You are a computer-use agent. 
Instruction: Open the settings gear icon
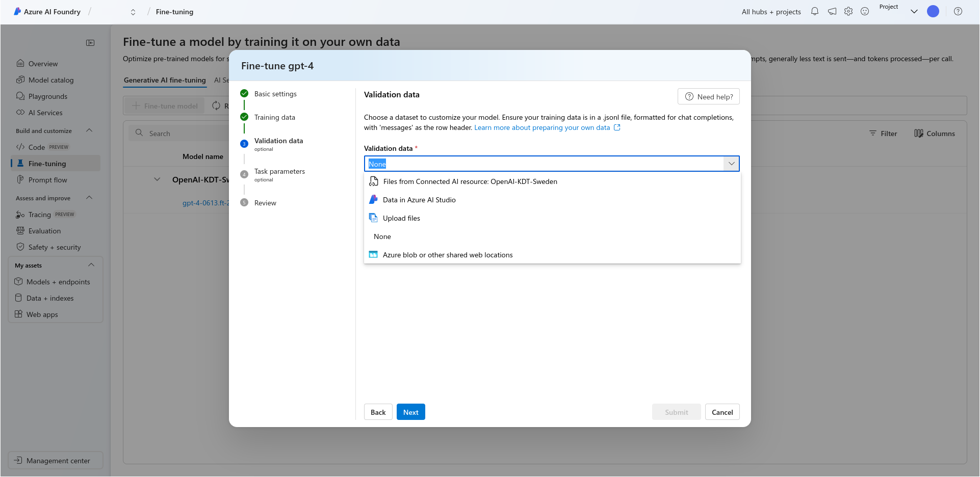coord(848,11)
